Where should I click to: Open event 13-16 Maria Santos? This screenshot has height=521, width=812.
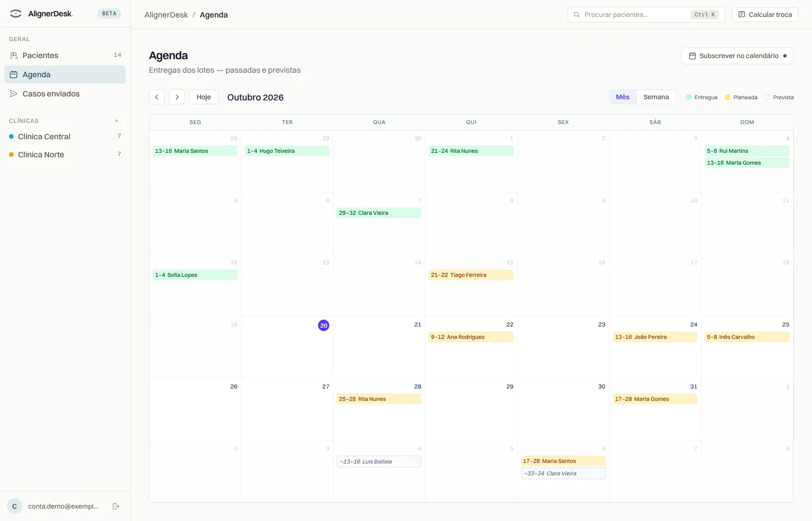click(x=195, y=151)
